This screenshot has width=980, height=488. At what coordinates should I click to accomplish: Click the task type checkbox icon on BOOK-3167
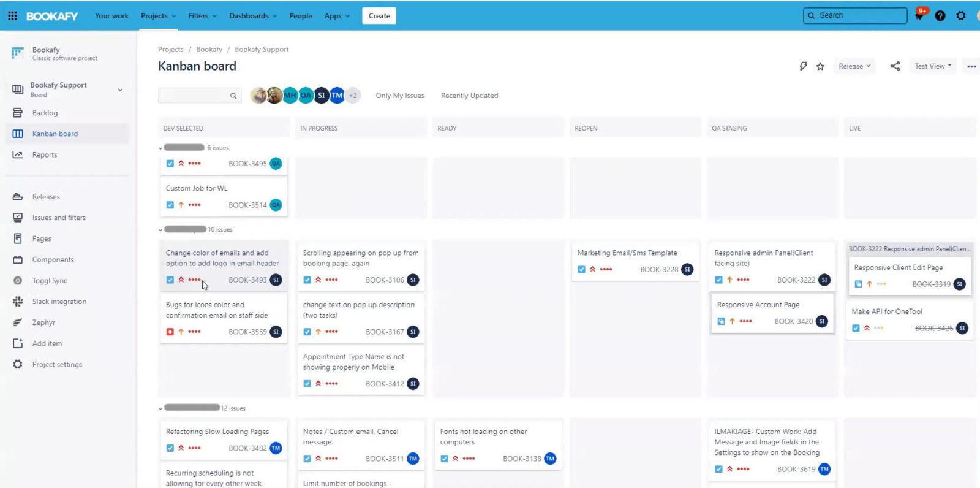pyautogui.click(x=307, y=332)
